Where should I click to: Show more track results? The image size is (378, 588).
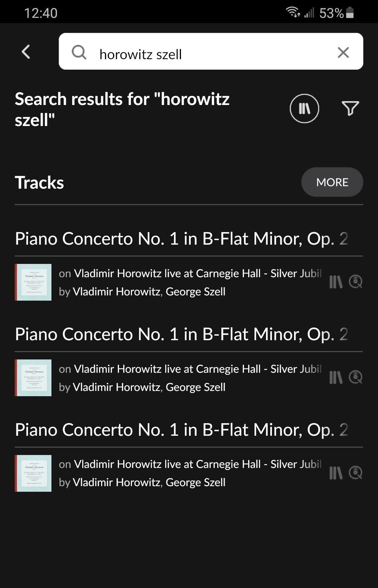click(x=332, y=182)
